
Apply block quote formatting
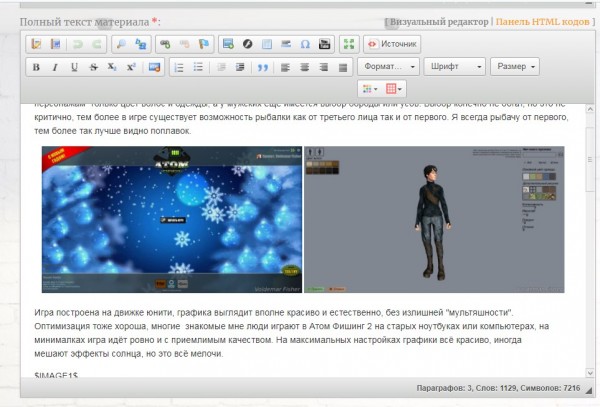tap(262, 67)
